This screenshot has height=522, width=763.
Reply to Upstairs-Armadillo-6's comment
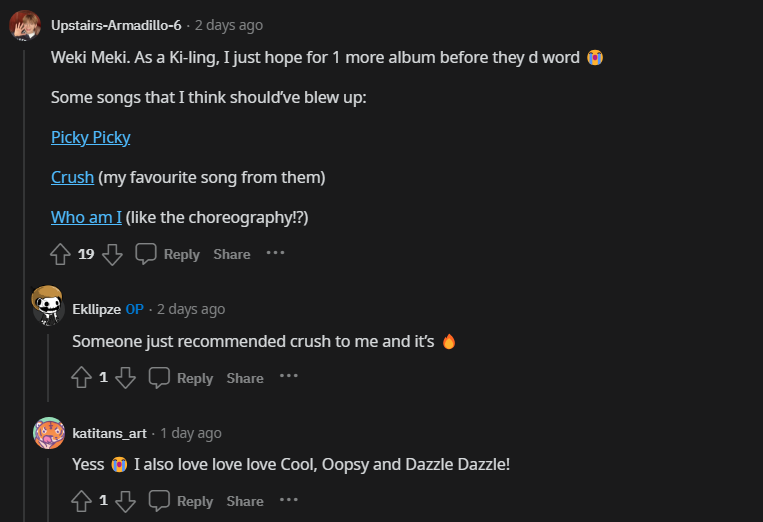(x=168, y=254)
